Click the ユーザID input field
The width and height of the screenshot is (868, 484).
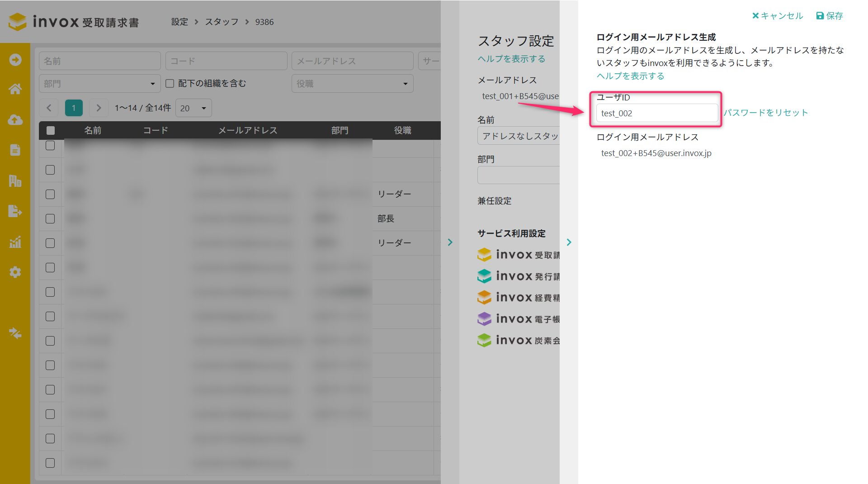pos(656,113)
